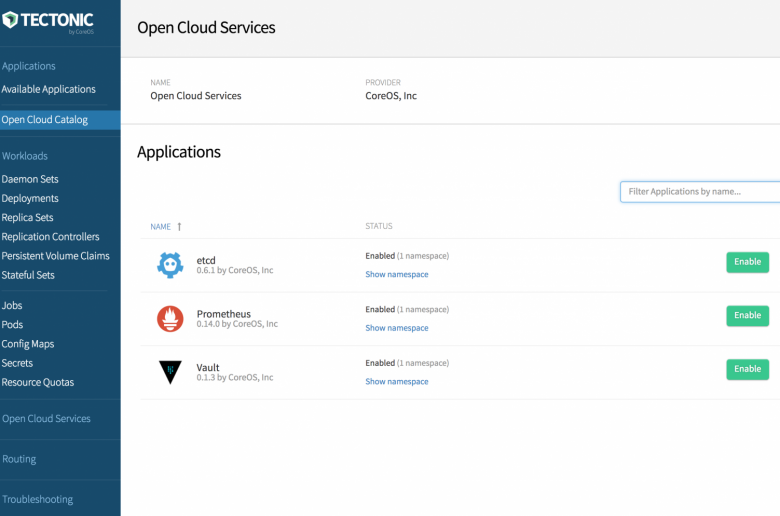This screenshot has height=516, width=780.
Task: Open the Pods list
Action: (12, 324)
